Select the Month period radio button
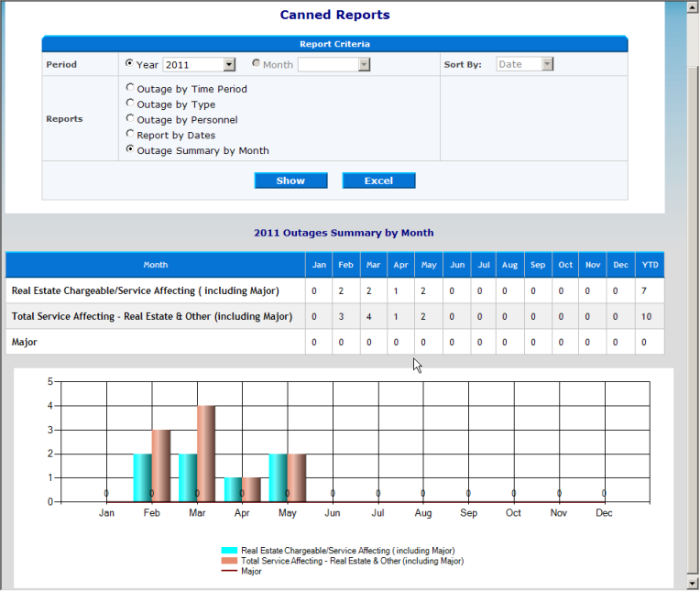The height and width of the screenshot is (591, 700). (256, 63)
